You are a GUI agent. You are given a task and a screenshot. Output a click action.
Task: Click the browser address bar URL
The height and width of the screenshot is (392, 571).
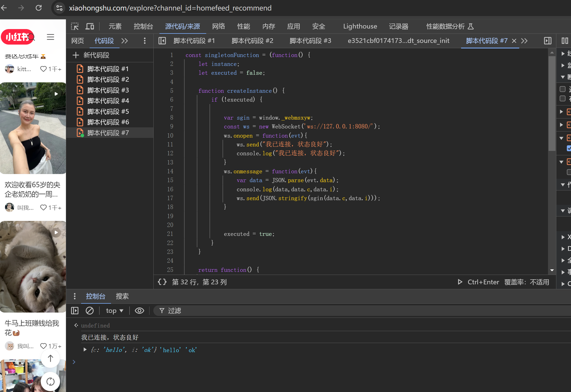click(x=170, y=8)
